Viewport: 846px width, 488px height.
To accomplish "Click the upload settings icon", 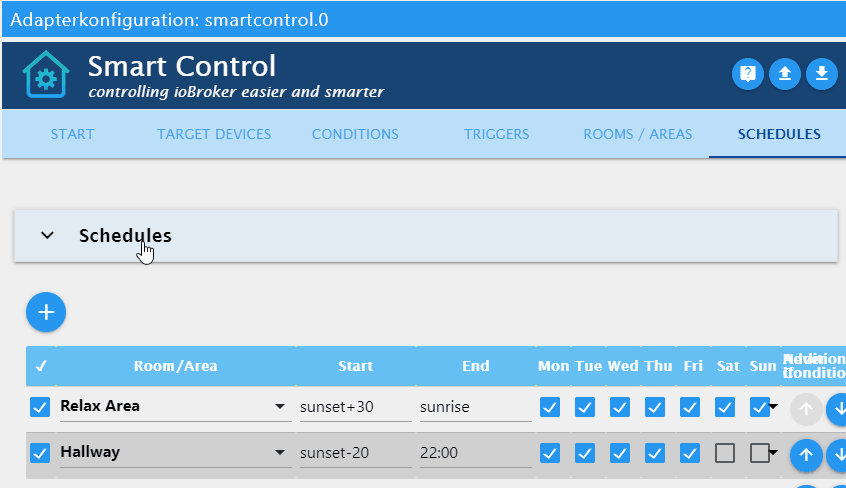I will (784, 73).
